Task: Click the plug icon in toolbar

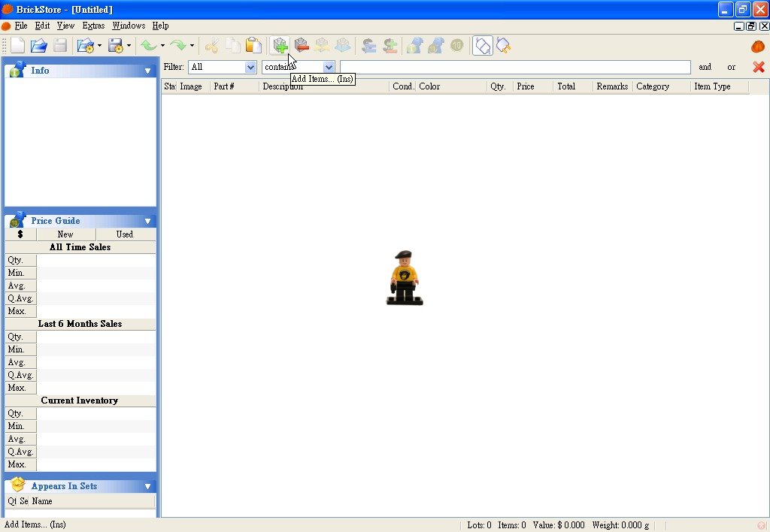Action: [503, 46]
